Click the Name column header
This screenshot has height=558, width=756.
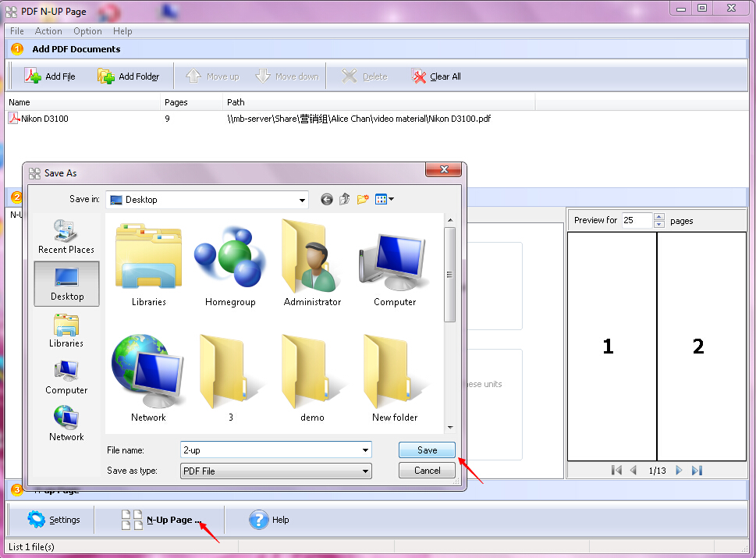click(x=83, y=102)
